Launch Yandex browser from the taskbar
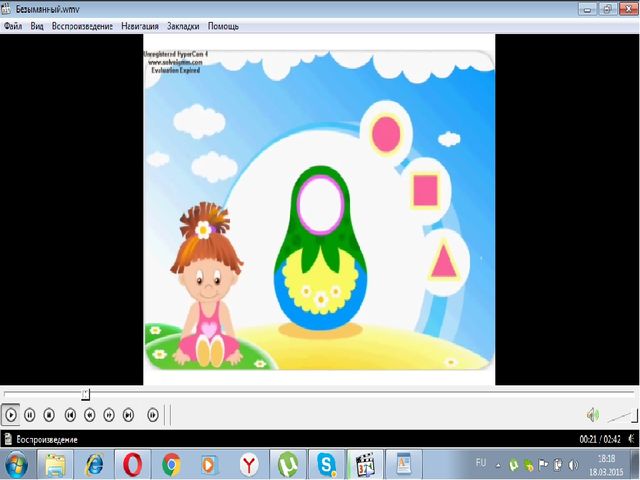The image size is (640, 480). tap(249, 464)
